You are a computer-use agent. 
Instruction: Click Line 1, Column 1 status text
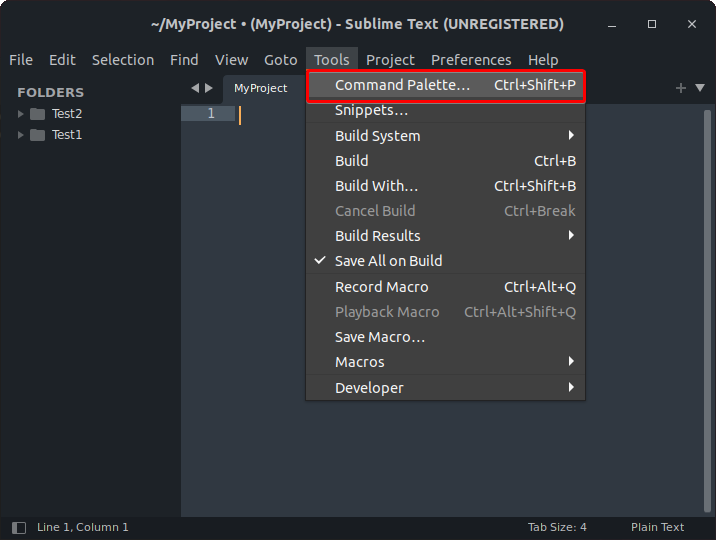pyautogui.click(x=83, y=527)
